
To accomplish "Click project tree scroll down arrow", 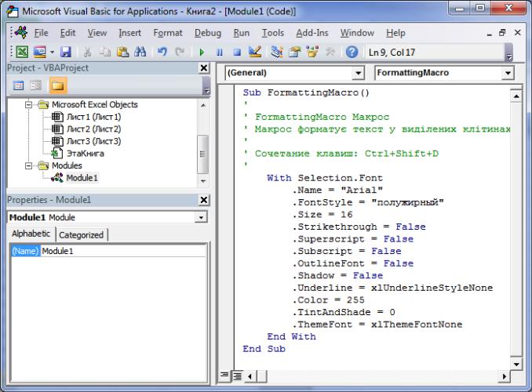I will pos(203,181).
